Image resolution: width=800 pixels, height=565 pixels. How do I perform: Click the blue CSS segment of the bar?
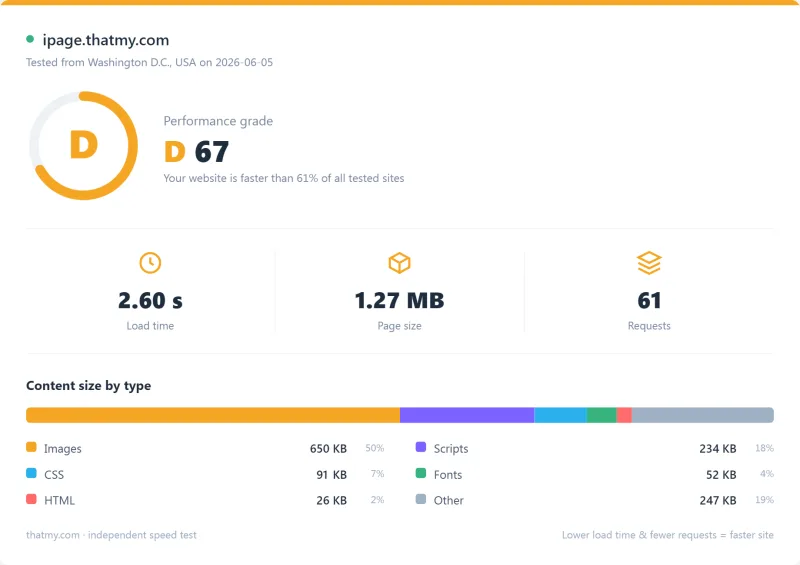(560, 415)
